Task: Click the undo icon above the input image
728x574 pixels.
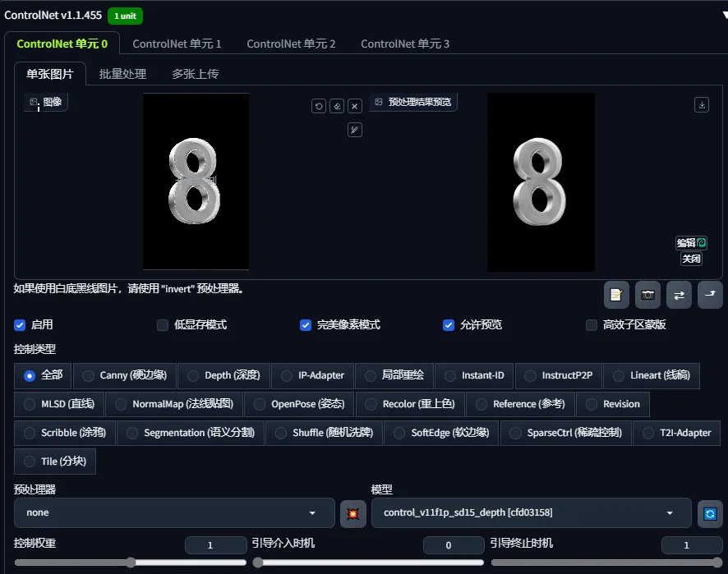Action: (x=319, y=106)
